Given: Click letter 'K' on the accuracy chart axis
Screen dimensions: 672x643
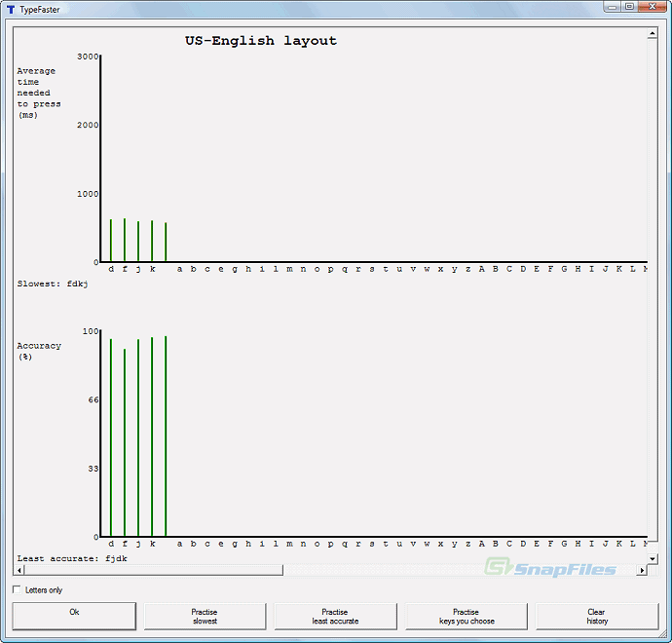Looking at the screenshot, I should [618, 544].
